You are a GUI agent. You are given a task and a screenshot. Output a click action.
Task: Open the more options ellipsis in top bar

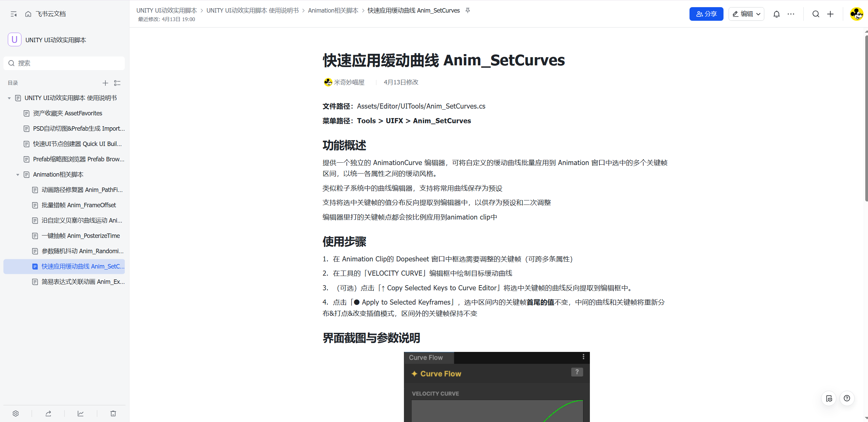pyautogui.click(x=791, y=14)
